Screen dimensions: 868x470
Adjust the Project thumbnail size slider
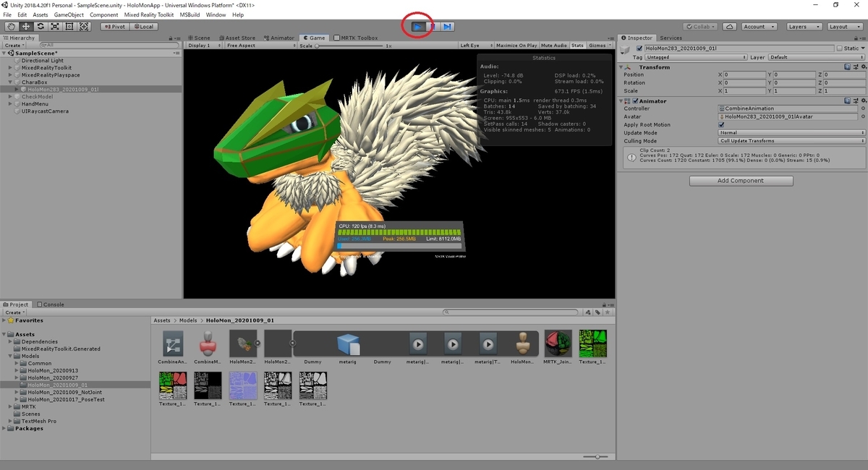point(596,456)
